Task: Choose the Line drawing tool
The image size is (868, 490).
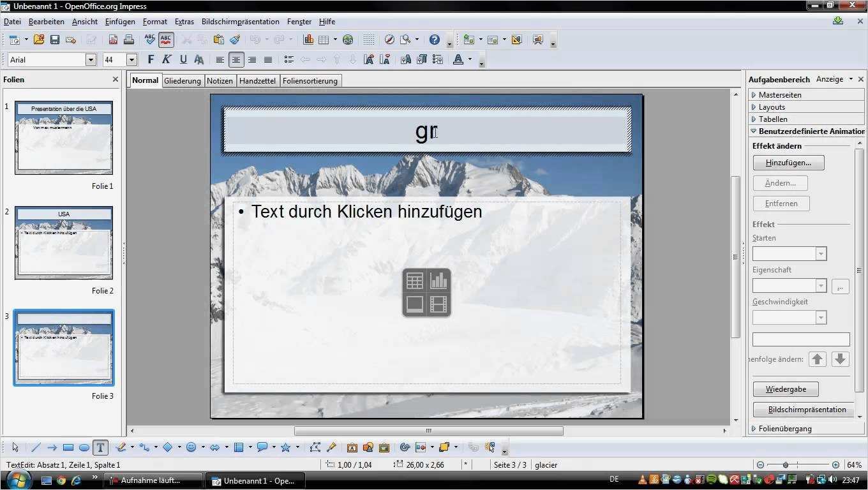Action: click(x=36, y=447)
